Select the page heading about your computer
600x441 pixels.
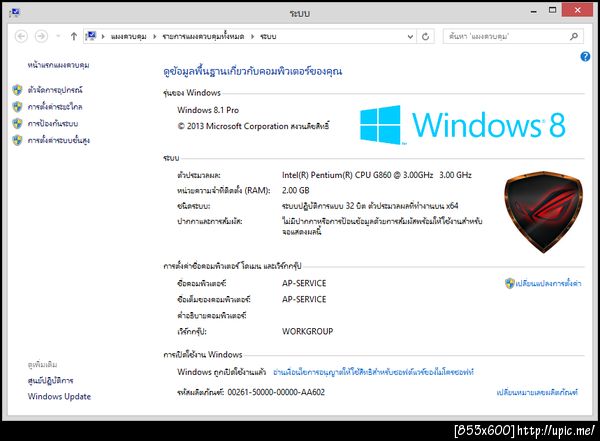click(253, 72)
